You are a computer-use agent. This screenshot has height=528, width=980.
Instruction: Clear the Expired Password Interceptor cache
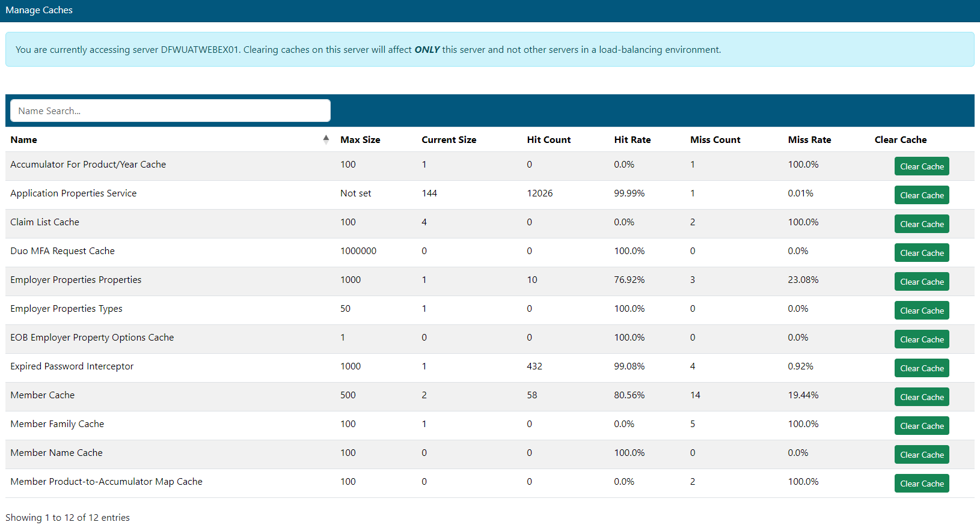pyautogui.click(x=921, y=368)
